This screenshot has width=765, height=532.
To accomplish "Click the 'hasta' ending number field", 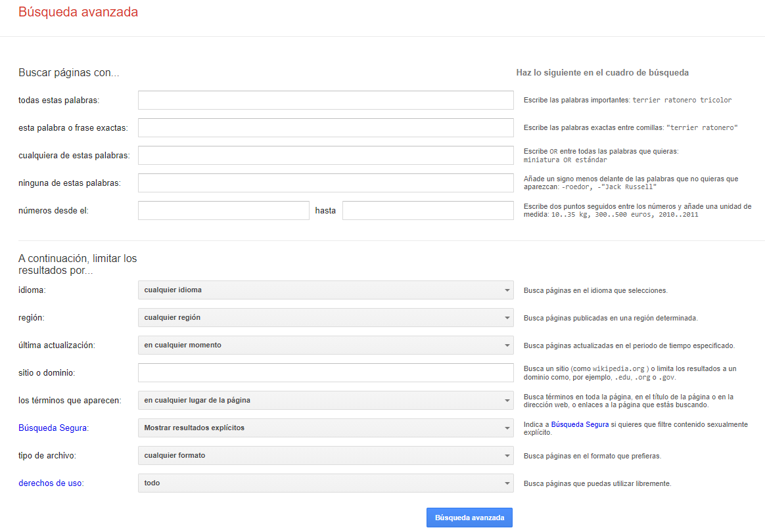I will tap(428, 210).
